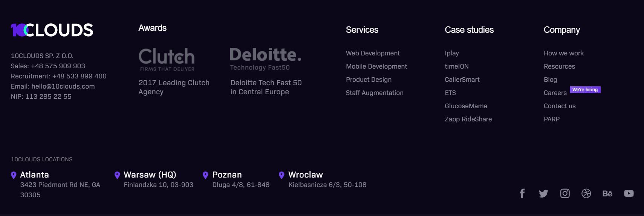View the CallerSmart case study
Viewport: 644px width, 216px height.
tap(462, 80)
